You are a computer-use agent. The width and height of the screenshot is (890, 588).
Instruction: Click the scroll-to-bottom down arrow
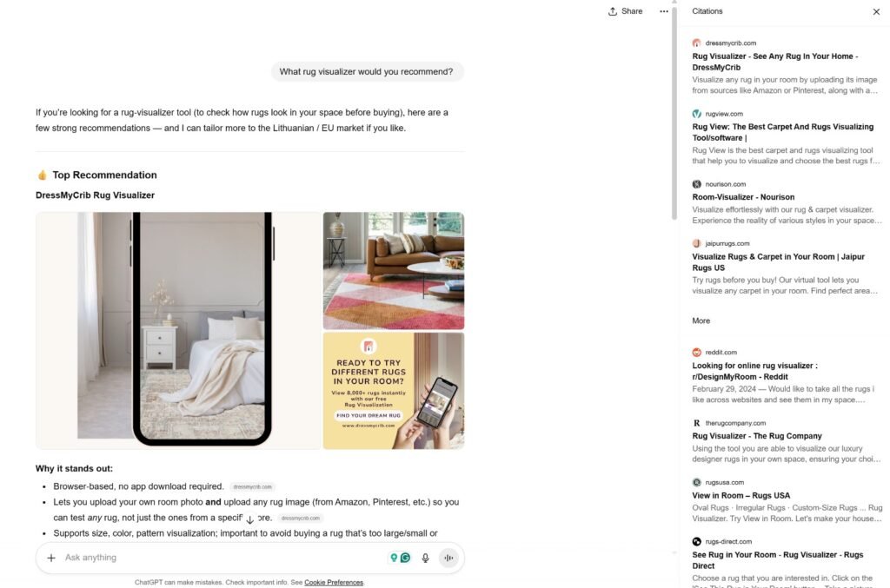(x=249, y=520)
